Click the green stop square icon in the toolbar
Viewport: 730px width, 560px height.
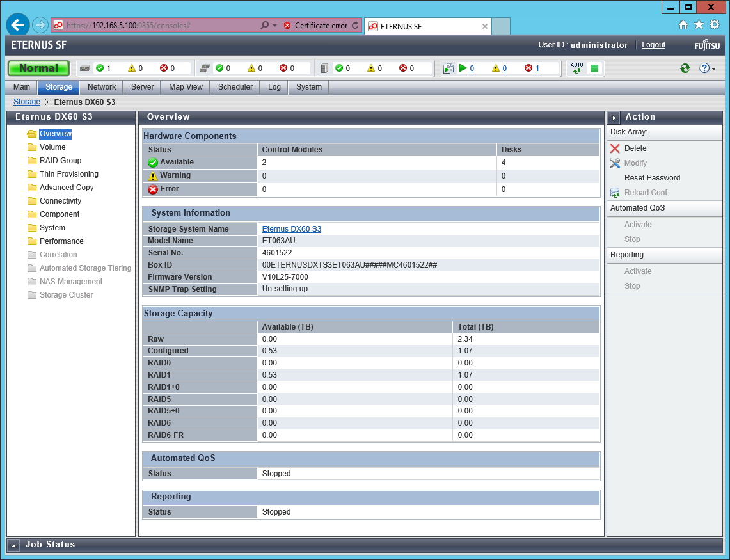pyautogui.click(x=594, y=68)
